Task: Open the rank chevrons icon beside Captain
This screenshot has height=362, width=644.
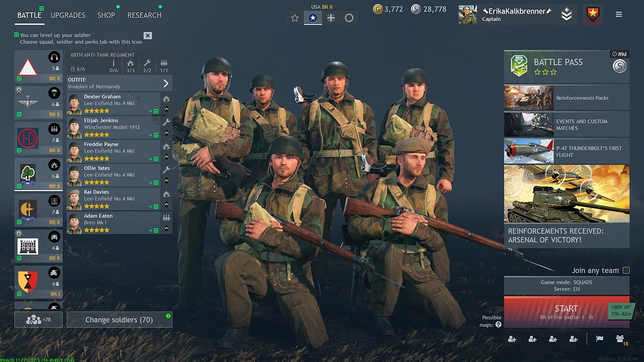Action: click(566, 14)
